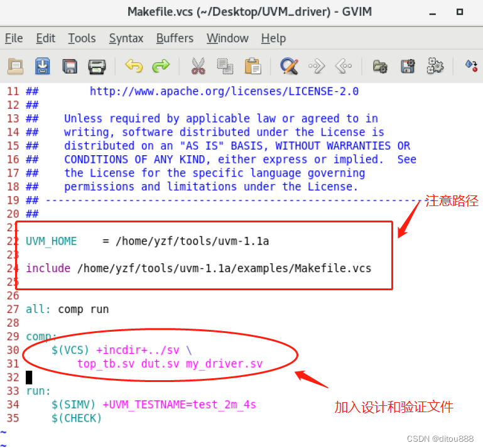Click the include keyword on line 24
This screenshot has width=483, height=448.
click(x=48, y=268)
